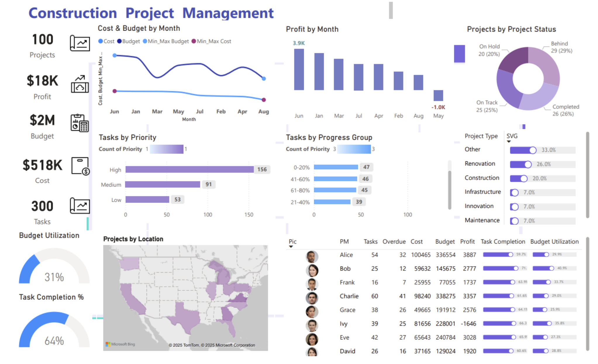The height and width of the screenshot is (364, 598).
Task: Click the 41-60% progress group bar
Action: coord(335,179)
